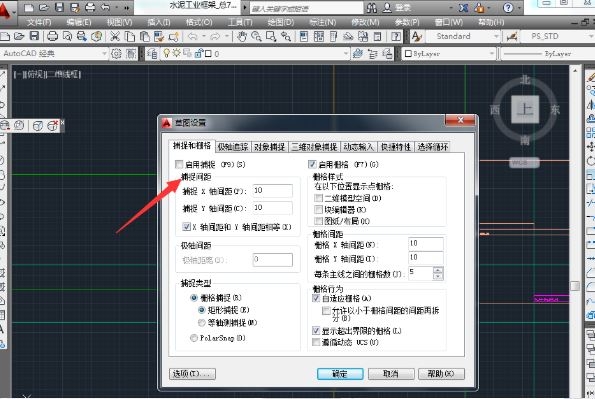Click the Zoom Previous icon

286,36
